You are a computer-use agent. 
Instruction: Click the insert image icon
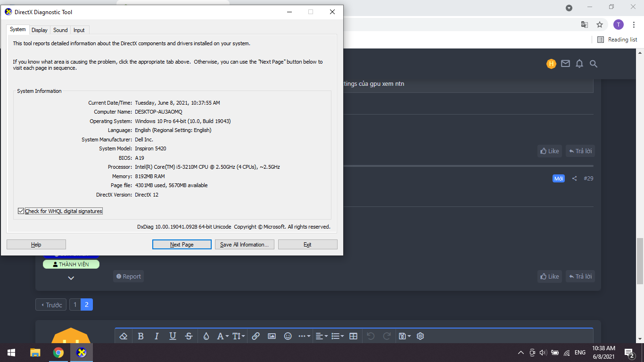tap(272, 336)
